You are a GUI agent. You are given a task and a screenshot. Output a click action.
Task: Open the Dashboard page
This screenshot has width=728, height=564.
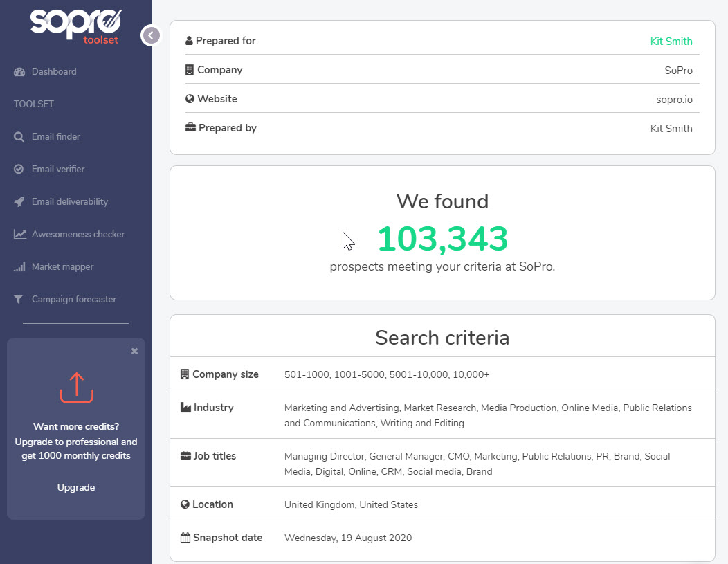click(x=54, y=72)
